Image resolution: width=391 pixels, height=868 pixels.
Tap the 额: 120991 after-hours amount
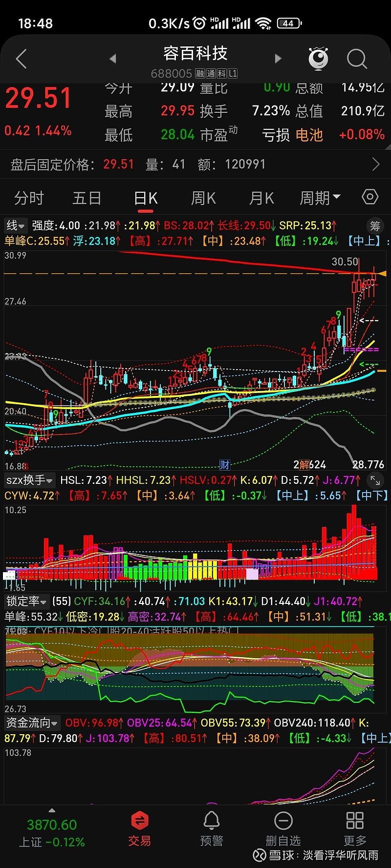232,164
